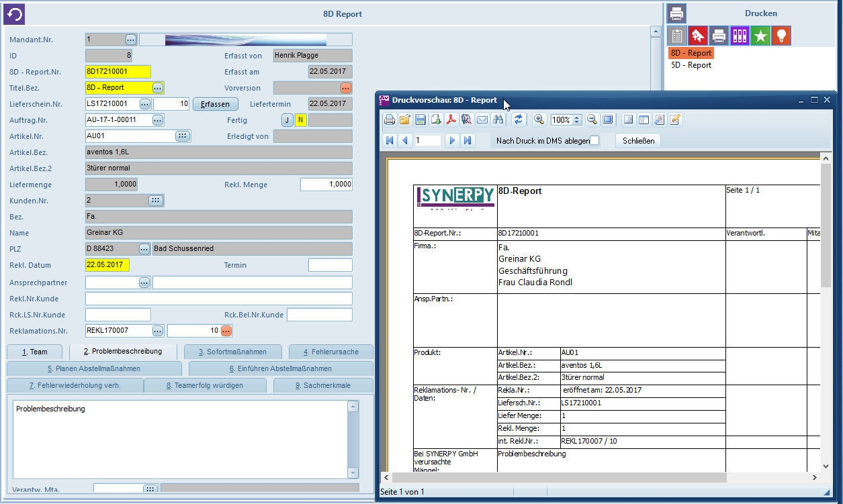Select 5D - Report in print list
The height and width of the screenshot is (504, 843).
point(691,66)
